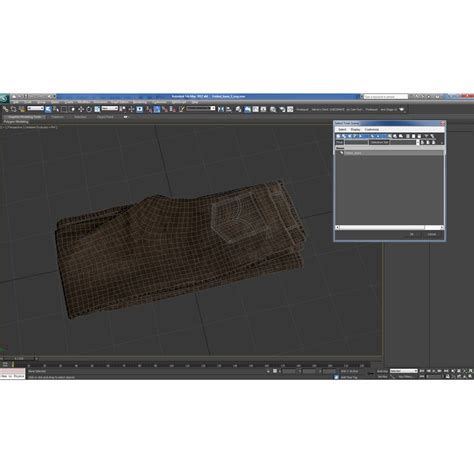Click the Mirror tool icon

221,109
